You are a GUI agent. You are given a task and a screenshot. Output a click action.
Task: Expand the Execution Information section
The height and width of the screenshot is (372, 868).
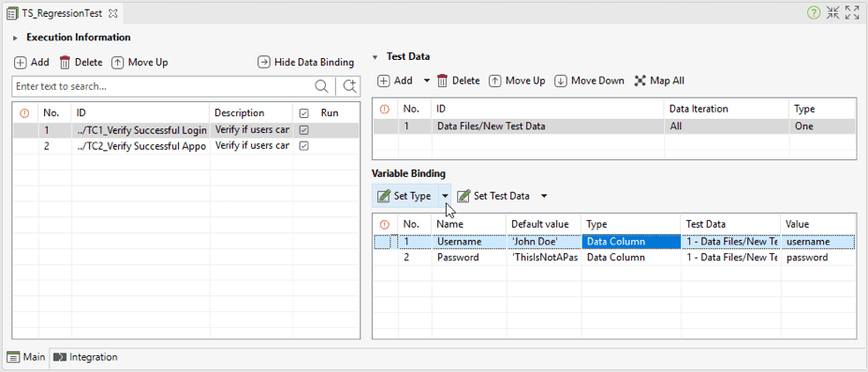point(16,37)
